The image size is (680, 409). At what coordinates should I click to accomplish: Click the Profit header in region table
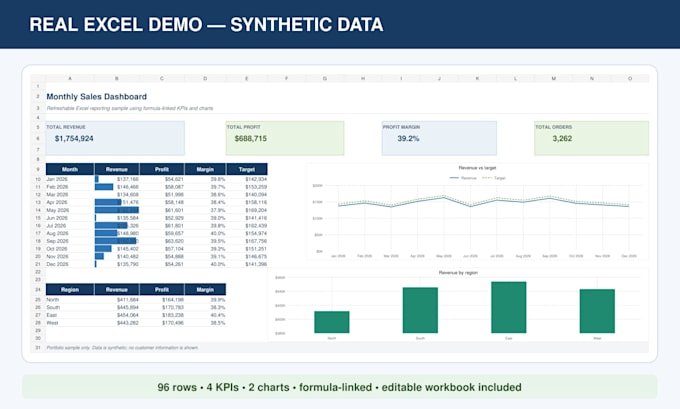(x=162, y=289)
